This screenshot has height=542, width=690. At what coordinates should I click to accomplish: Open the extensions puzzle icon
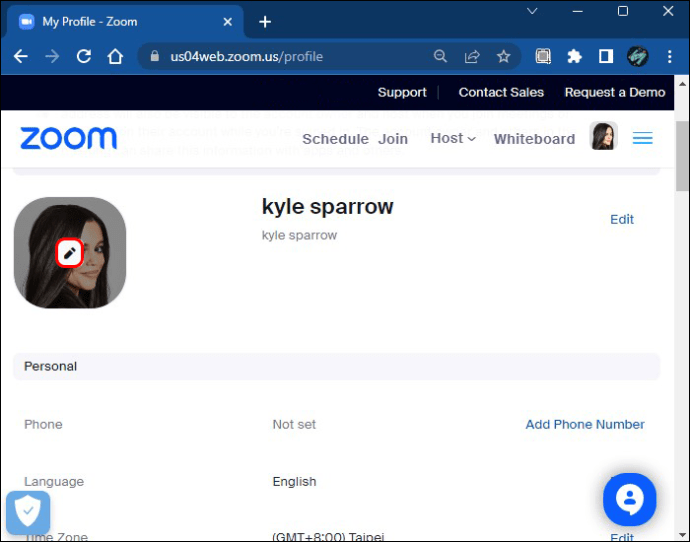[574, 56]
